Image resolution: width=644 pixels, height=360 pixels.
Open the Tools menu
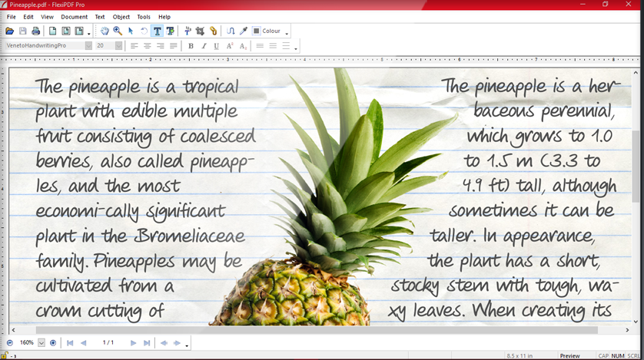tap(144, 17)
